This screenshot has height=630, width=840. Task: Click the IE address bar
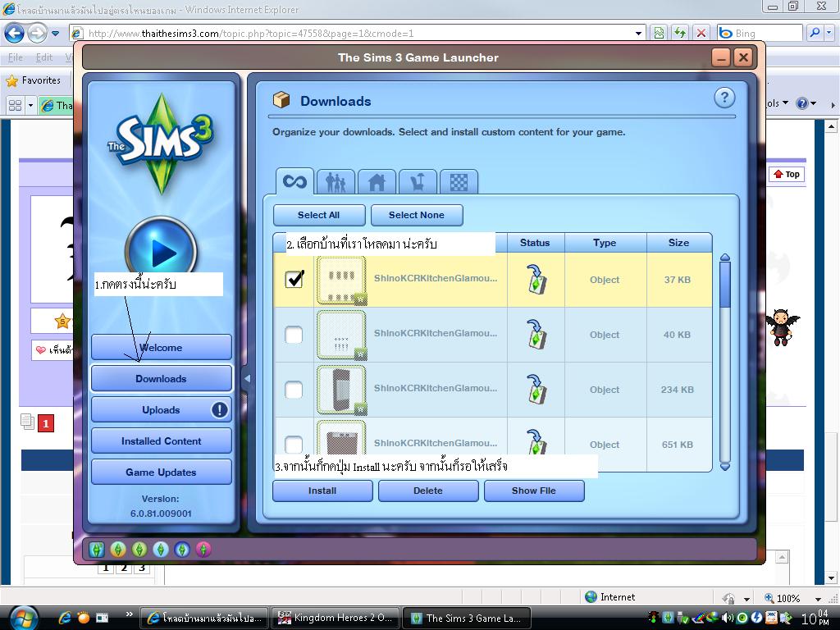coord(356,33)
